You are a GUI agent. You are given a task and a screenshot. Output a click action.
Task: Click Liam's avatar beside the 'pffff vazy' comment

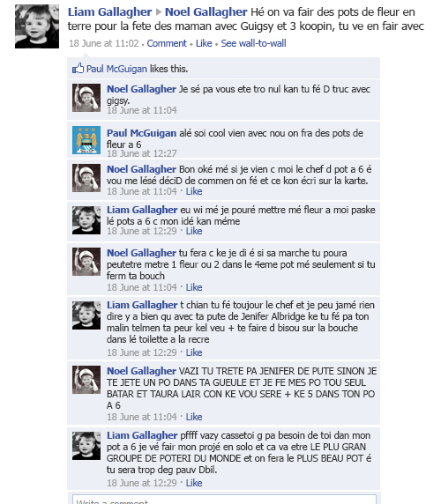(86, 446)
